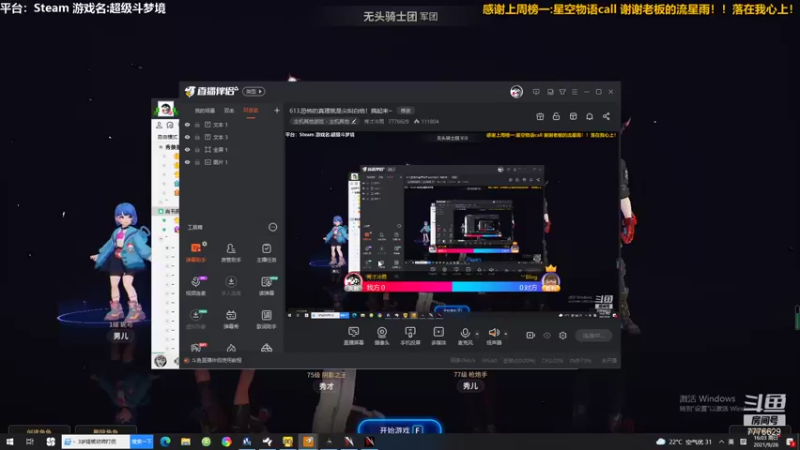Select the 文本 1 source row
This screenshot has width=800, height=450.
click(232, 124)
